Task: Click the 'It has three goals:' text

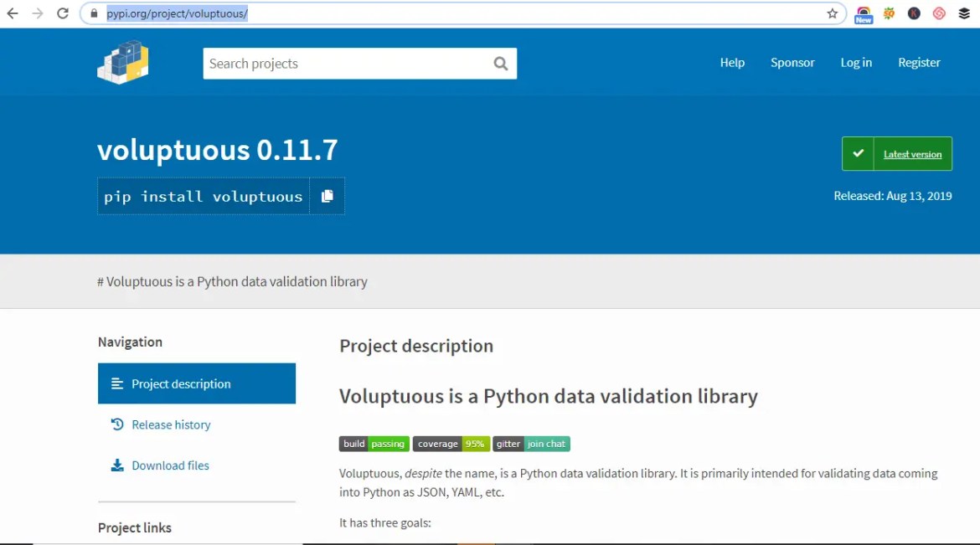Action: pos(385,522)
